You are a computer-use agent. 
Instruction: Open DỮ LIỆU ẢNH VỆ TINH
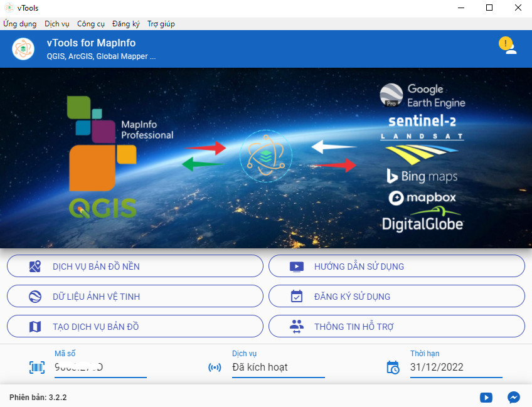click(135, 297)
